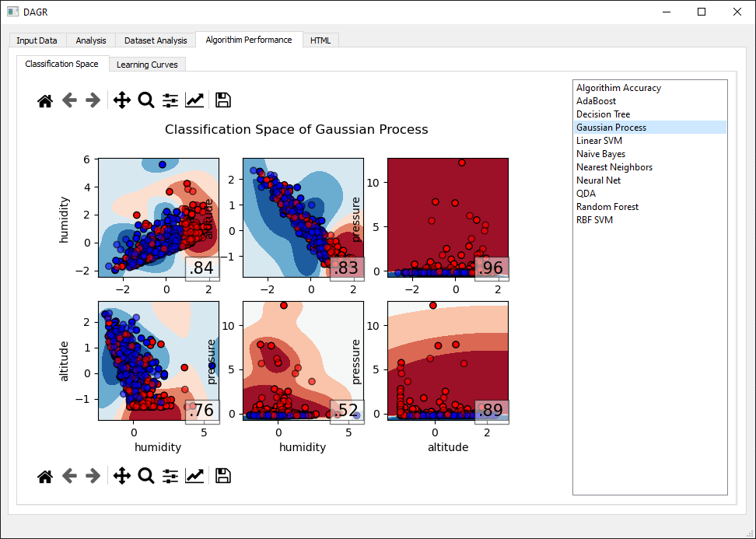Open the Dataset Analysis tab
Screen dimensions: 756x539
pos(156,40)
